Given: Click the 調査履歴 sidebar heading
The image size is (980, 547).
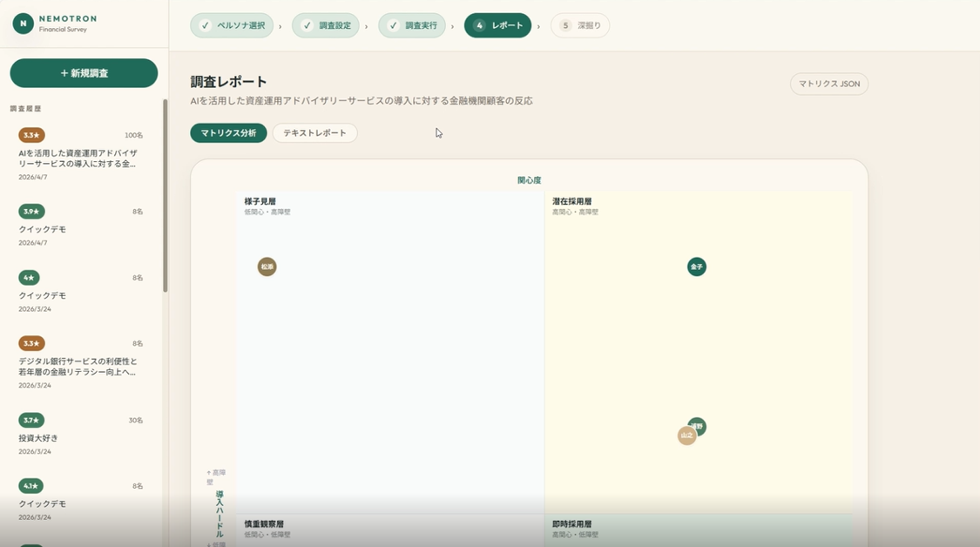Looking at the screenshot, I should [25, 109].
